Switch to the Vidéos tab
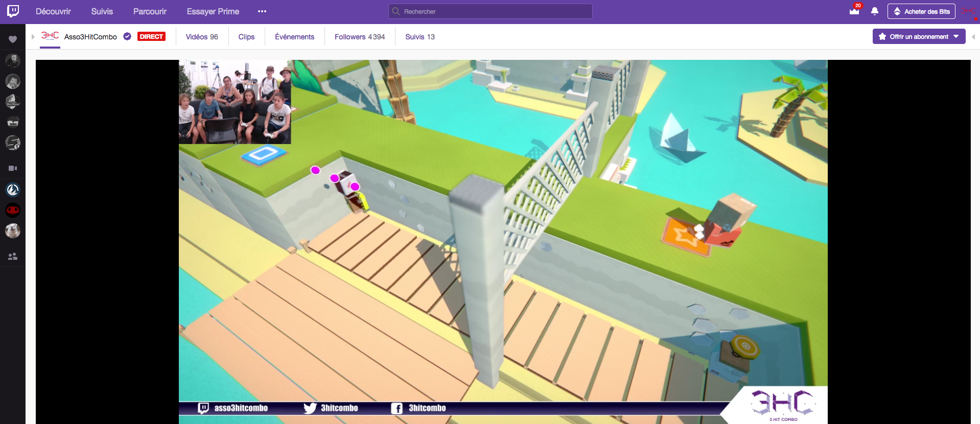Viewport: 980px width, 424px height. click(x=202, y=37)
